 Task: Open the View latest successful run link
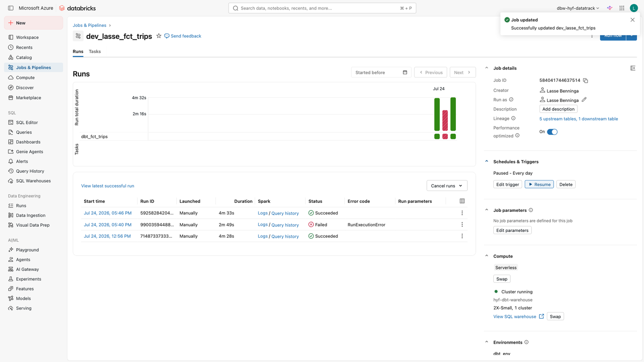point(108,186)
